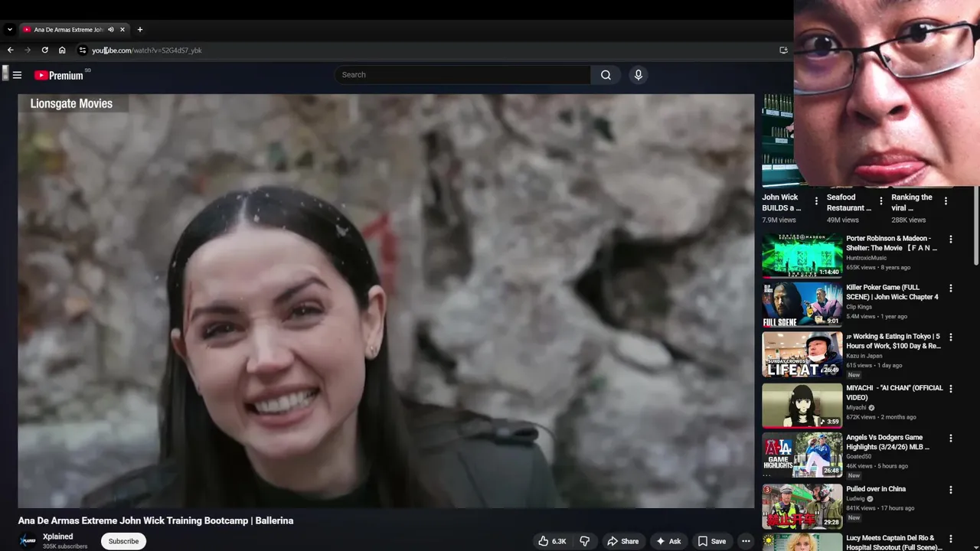Mute the Ana De Armas tab audio
The height and width of the screenshot is (551, 980).
(x=110, y=29)
